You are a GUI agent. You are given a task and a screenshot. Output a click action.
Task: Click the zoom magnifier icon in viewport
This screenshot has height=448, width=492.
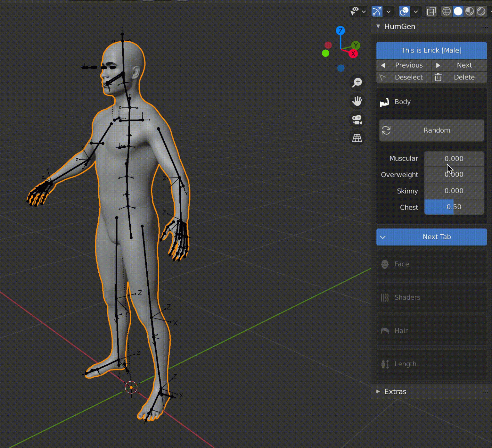[357, 82]
